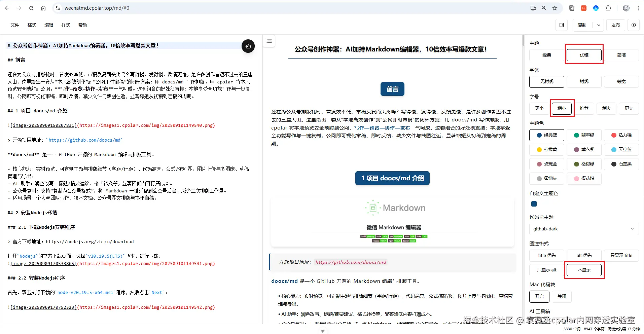Pick the 橄榄绿 theme color
Viewport: 644px width, 334px height.
tap(584, 164)
